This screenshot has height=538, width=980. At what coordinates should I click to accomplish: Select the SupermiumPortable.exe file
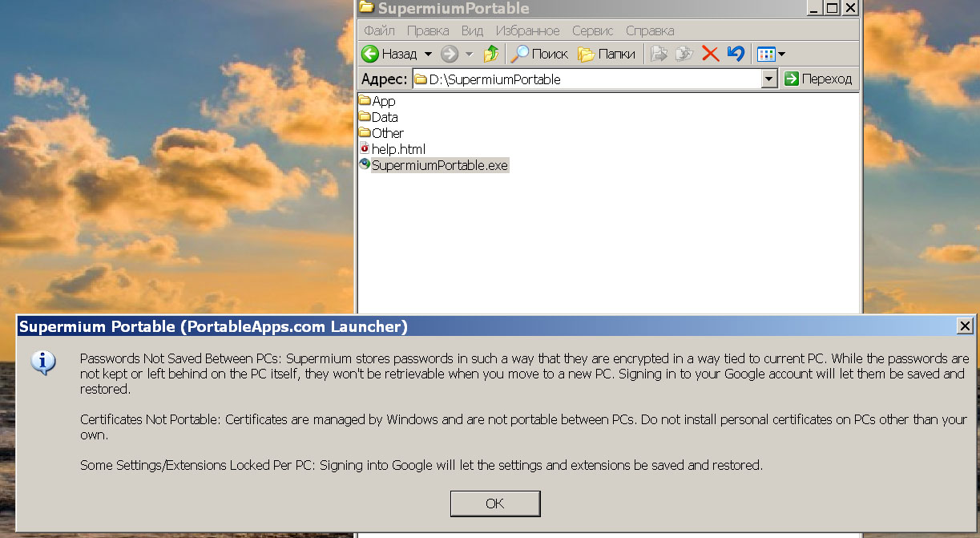pos(439,165)
